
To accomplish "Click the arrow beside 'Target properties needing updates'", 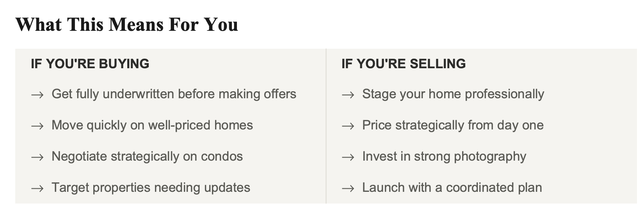I will [x=37, y=188].
